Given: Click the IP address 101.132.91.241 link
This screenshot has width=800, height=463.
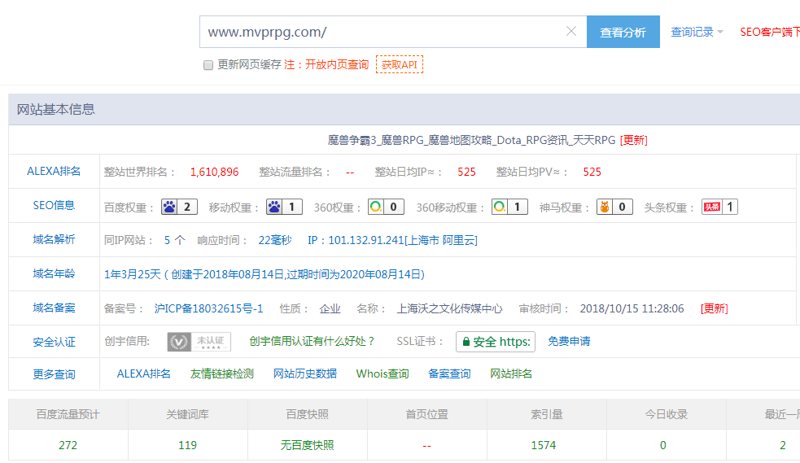Looking at the screenshot, I should tap(392, 240).
